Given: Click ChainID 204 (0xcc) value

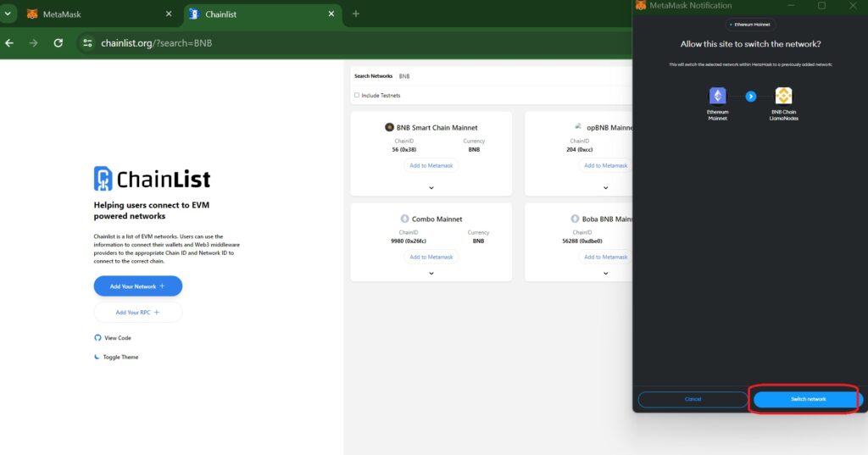Looking at the screenshot, I should (x=580, y=149).
